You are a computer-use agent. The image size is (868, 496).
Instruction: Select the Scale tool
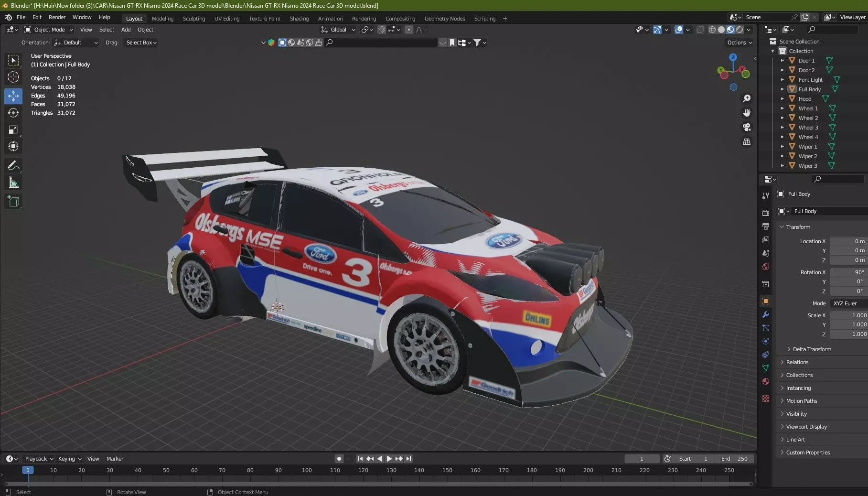13,129
